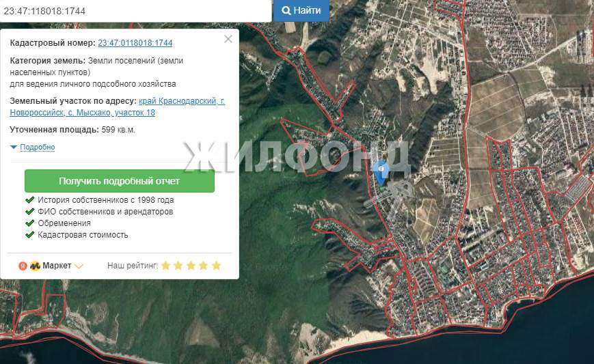Click the blue triangle beside Подробно

point(14,147)
